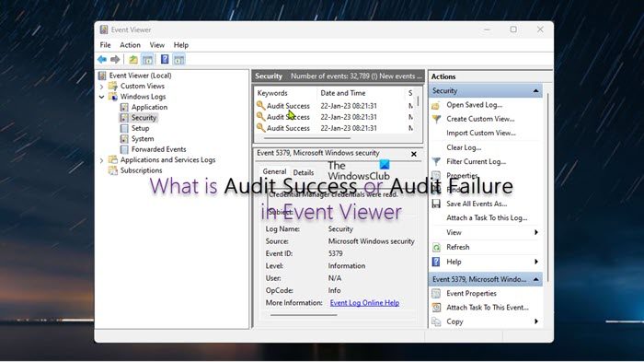Open the System log

(143, 139)
